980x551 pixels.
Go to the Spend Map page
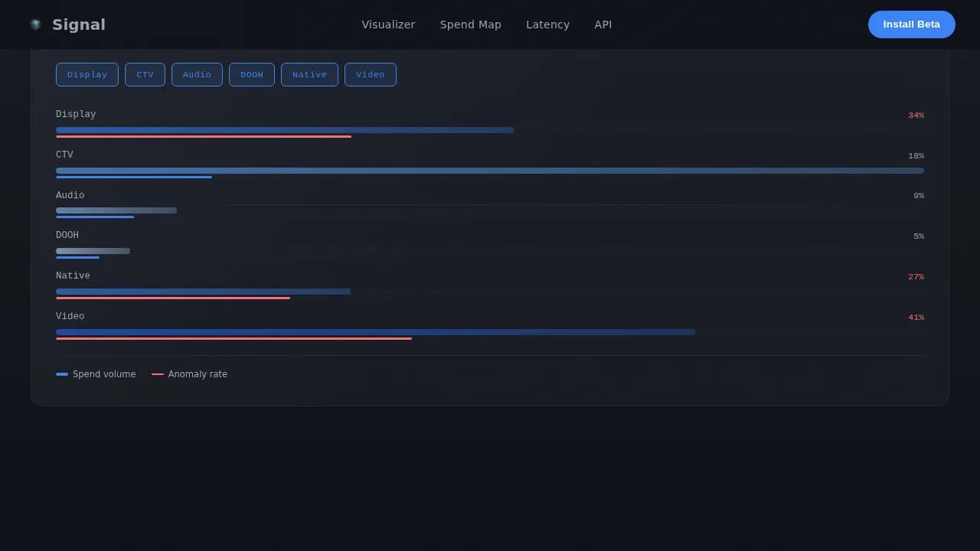470,24
